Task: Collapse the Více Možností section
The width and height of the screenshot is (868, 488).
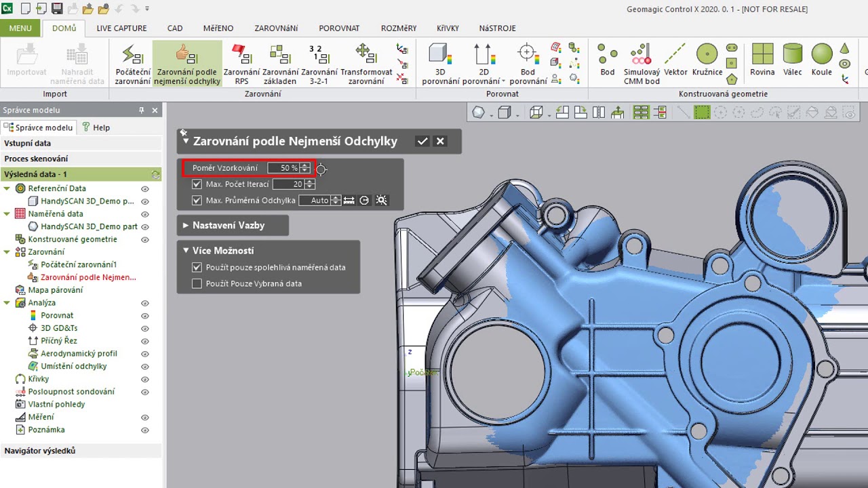Action: pyautogui.click(x=186, y=251)
